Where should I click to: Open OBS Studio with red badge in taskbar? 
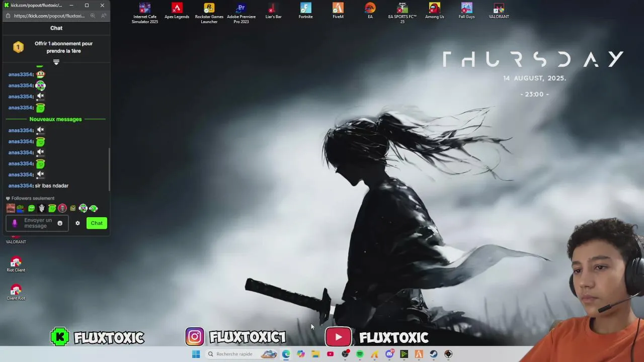(345, 354)
